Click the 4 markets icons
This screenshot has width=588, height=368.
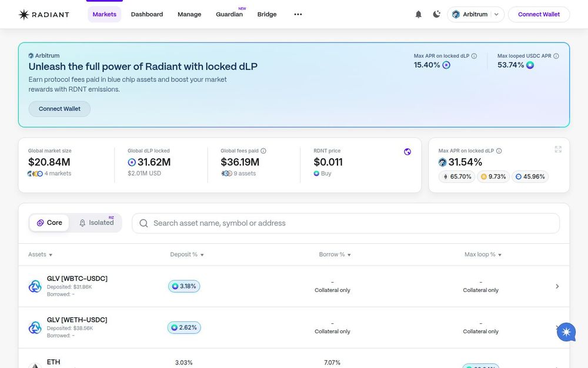point(35,174)
